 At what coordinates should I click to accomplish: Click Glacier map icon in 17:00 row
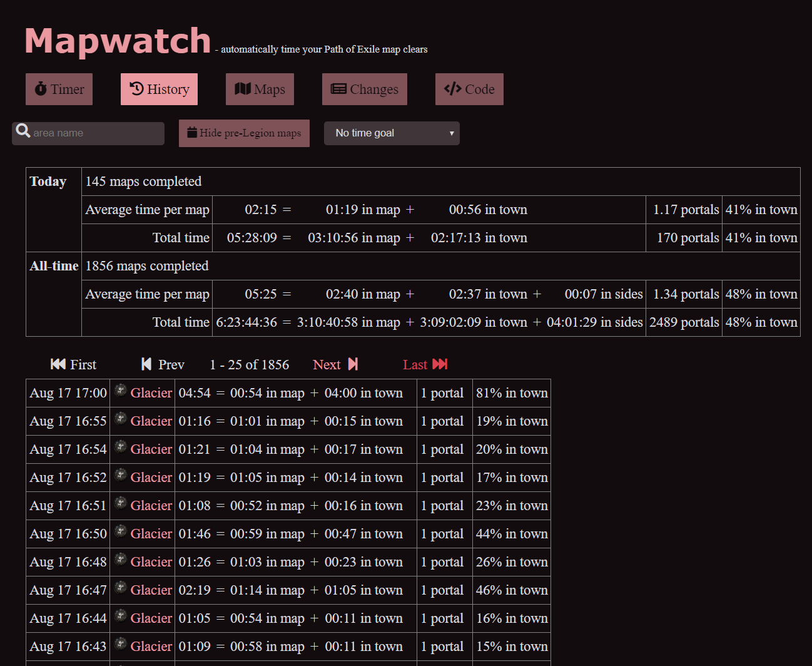click(x=121, y=390)
